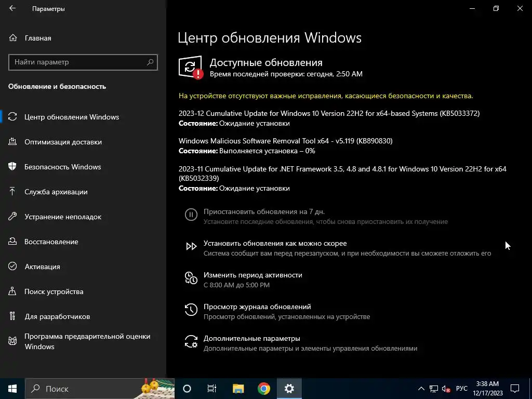Click the network icon in system tray
The height and width of the screenshot is (399, 532).
pyautogui.click(x=433, y=389)
